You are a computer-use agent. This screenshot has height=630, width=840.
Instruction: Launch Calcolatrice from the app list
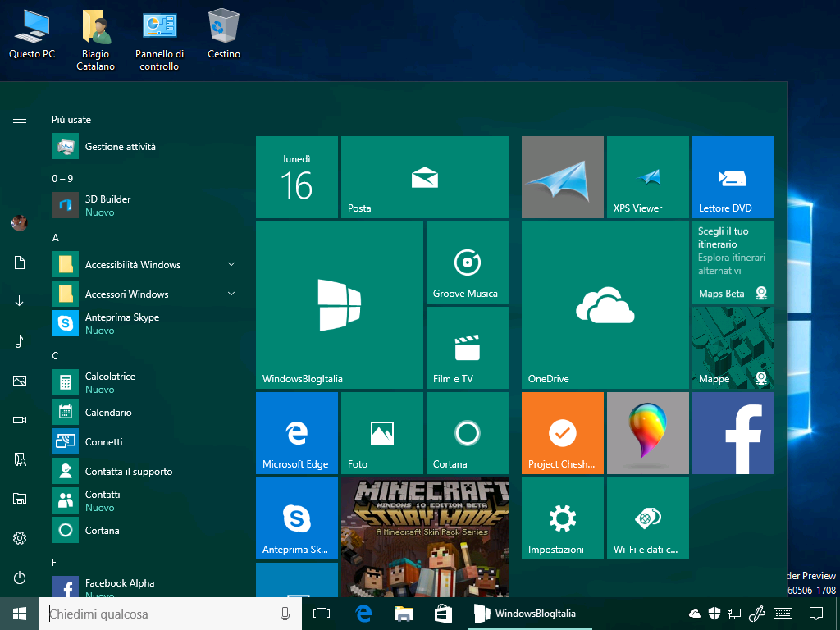coord(144,382)
